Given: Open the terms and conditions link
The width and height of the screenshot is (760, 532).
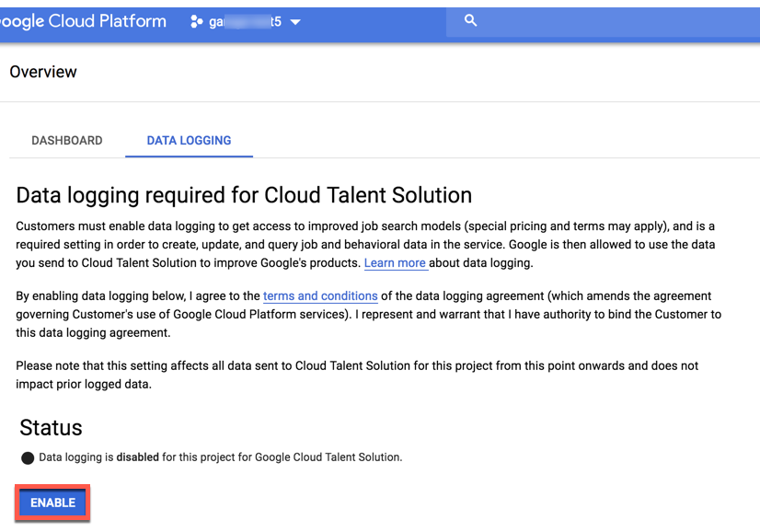Looking at the screenshot, I should tap(320, 296).
